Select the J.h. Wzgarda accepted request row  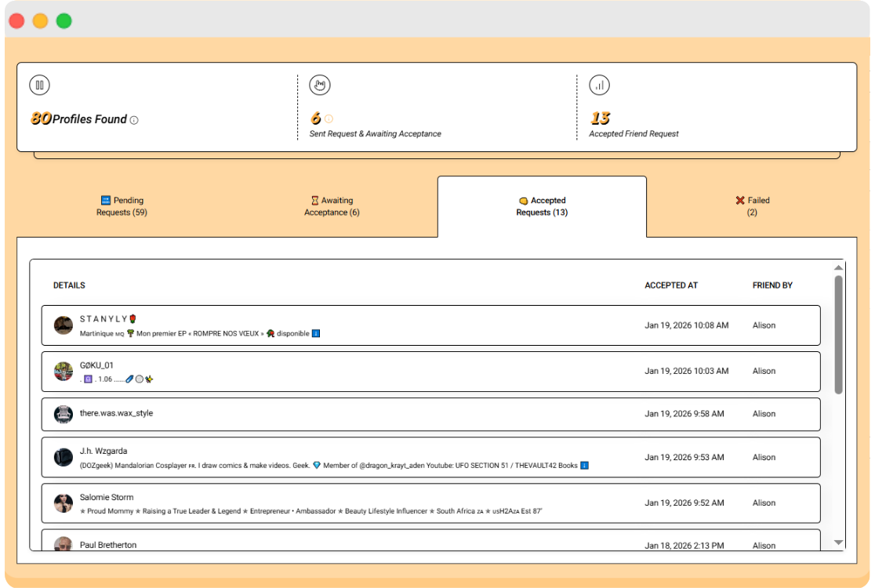[x=431, y=456]
